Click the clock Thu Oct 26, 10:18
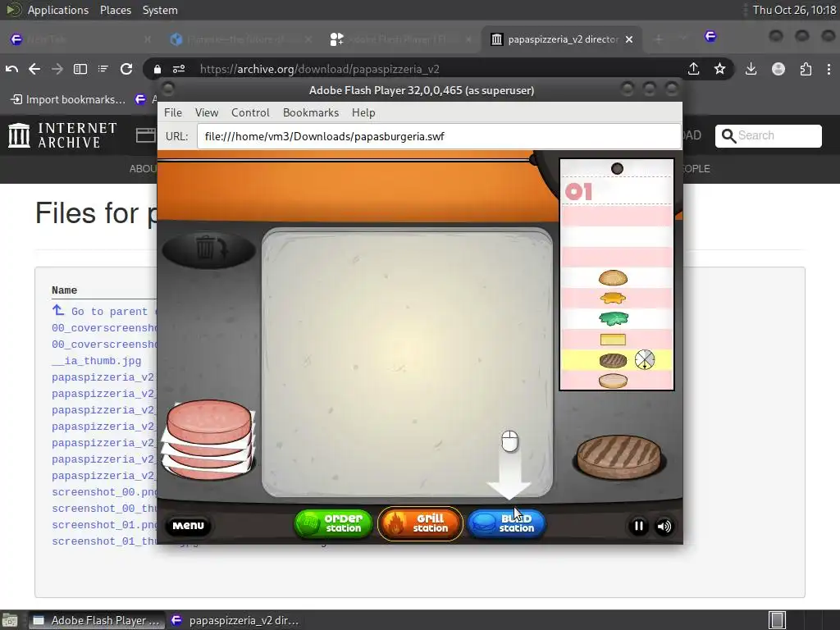The image size is (840, 630). 794,10
